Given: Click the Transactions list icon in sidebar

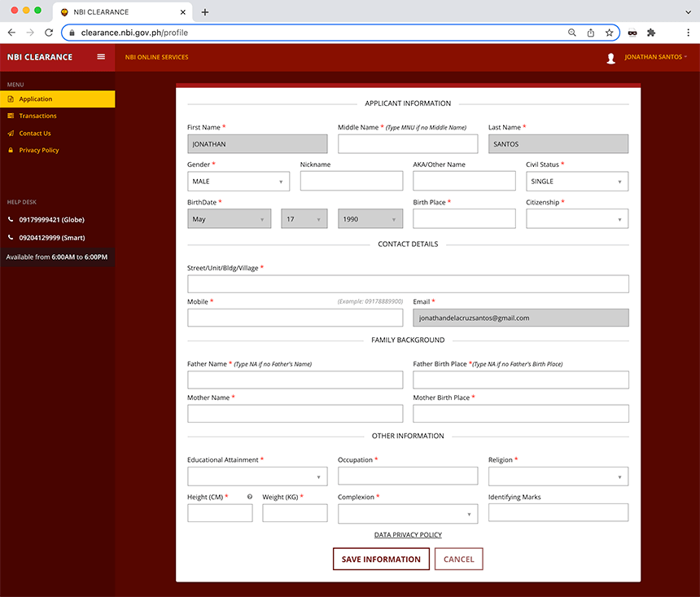Looking at the screenshot, I should pos(11,116).
